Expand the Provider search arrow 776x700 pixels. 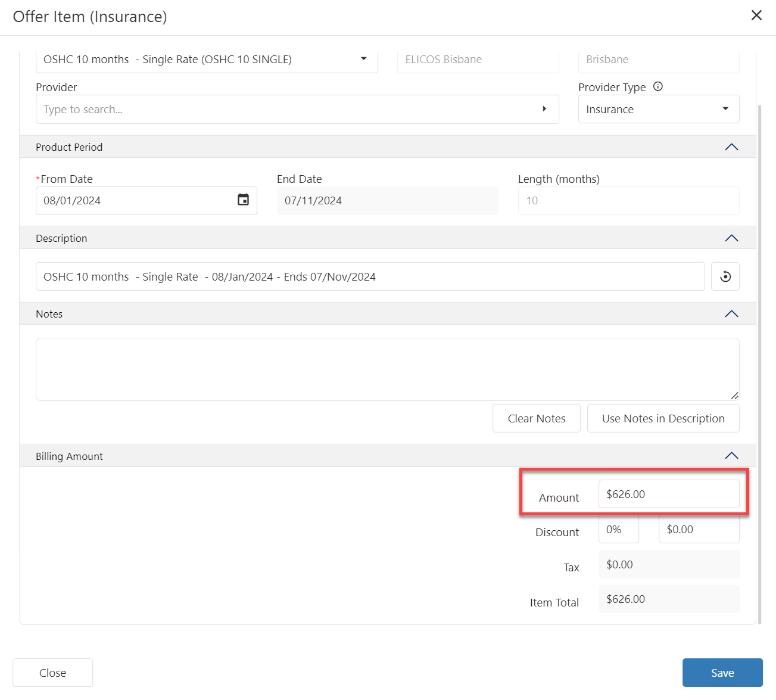[544, 109]
